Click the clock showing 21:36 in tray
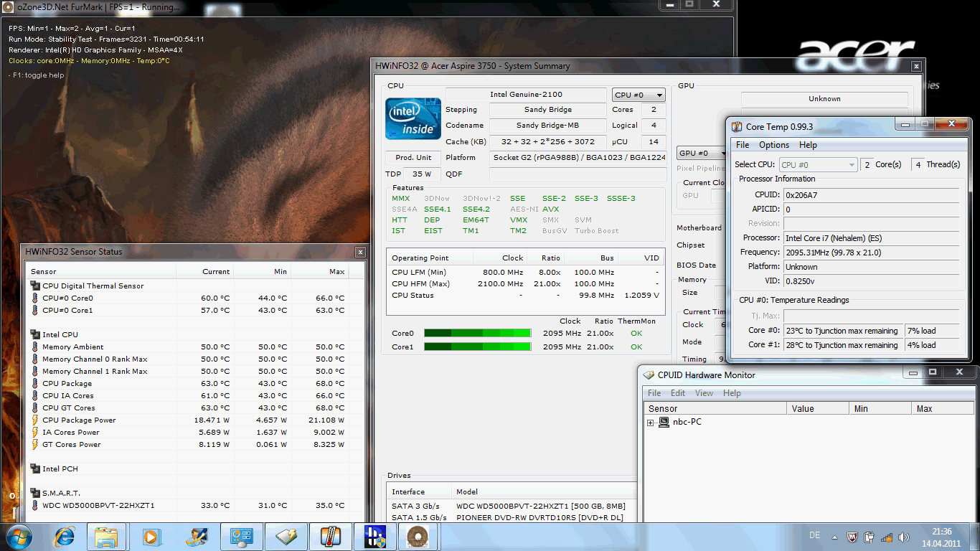 click(941, 531)
